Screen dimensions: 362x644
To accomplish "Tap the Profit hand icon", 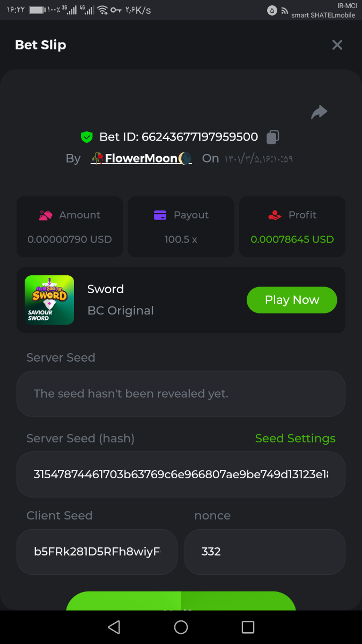I will click(x=275, y=215).
